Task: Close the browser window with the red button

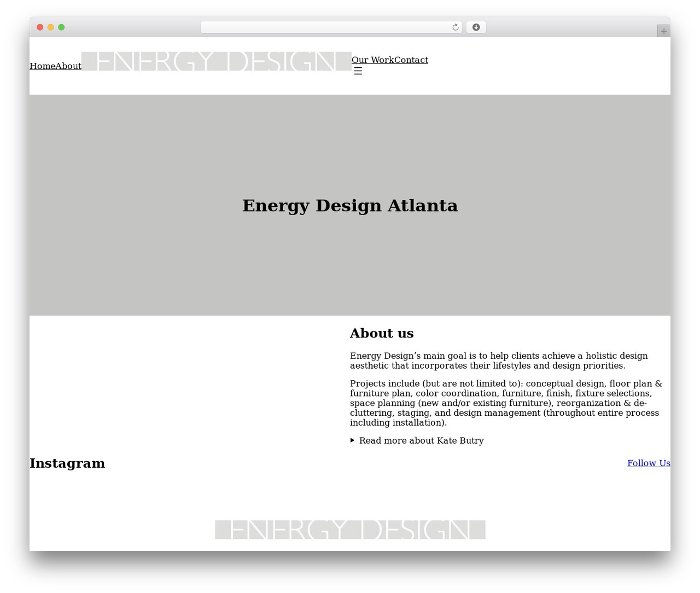Action: (40, 27)
